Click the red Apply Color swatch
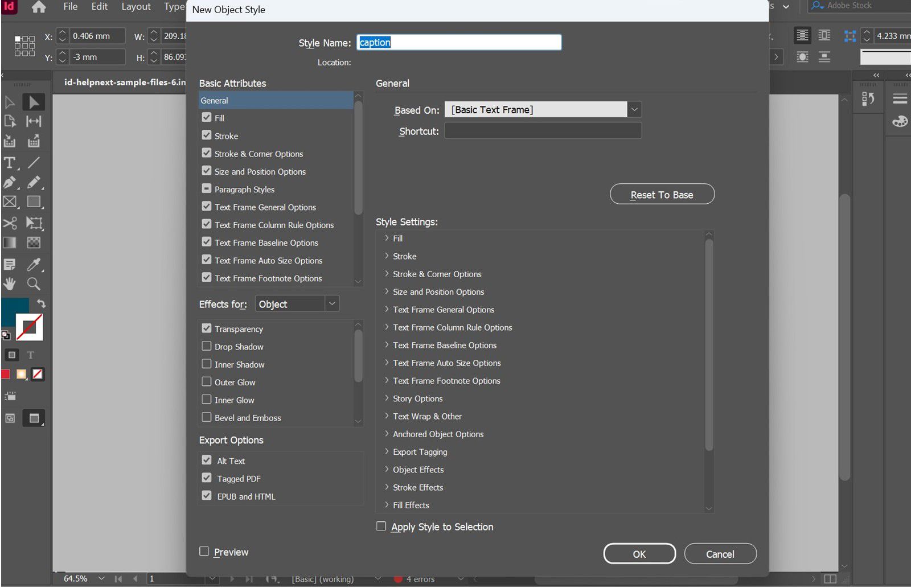Screen dimensions: 911x588 (x=6, y=374)
